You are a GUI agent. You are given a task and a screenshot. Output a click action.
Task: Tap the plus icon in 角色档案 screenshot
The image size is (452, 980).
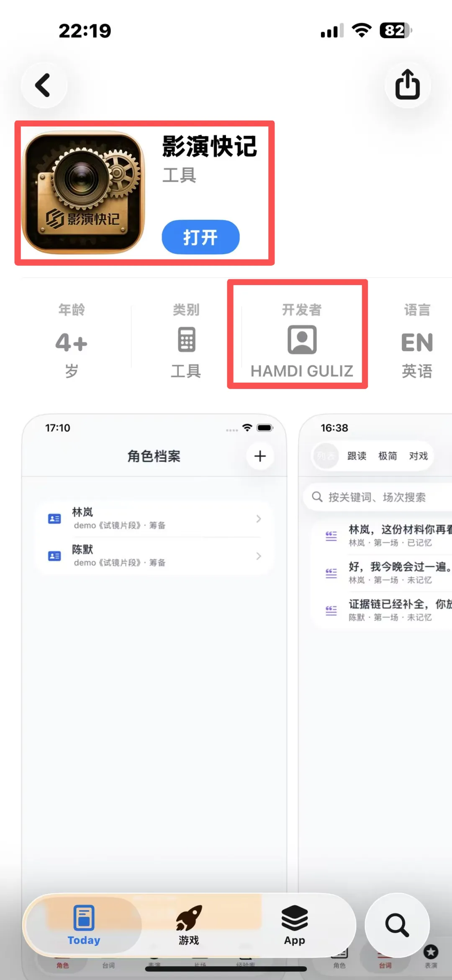[260, 456]
